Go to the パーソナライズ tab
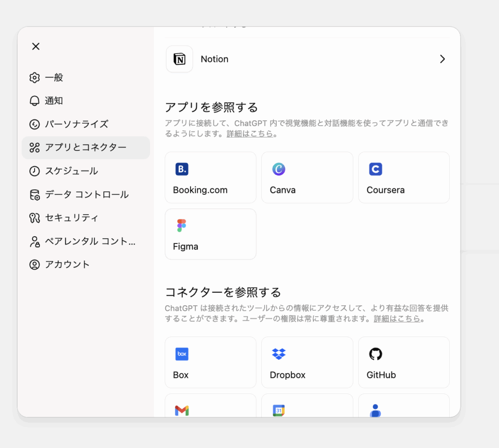This screenshot has width=499, height=448. 76,124
